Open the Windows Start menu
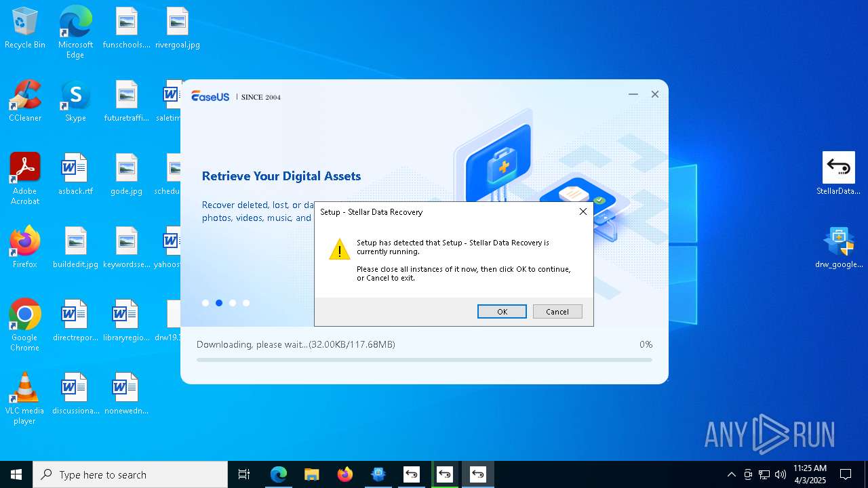The height and width of the screenshot is (488, 868). pos(16,474)
